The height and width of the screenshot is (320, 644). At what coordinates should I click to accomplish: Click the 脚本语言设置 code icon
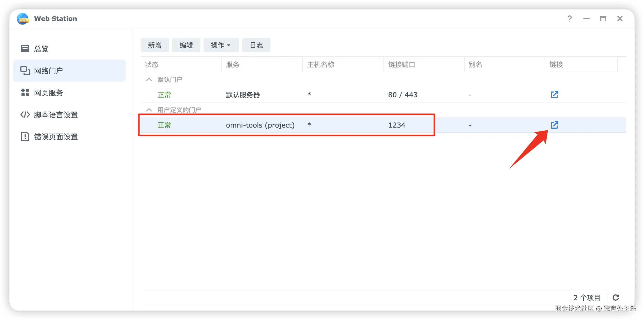pyautogui.click(x=25, y=115)
